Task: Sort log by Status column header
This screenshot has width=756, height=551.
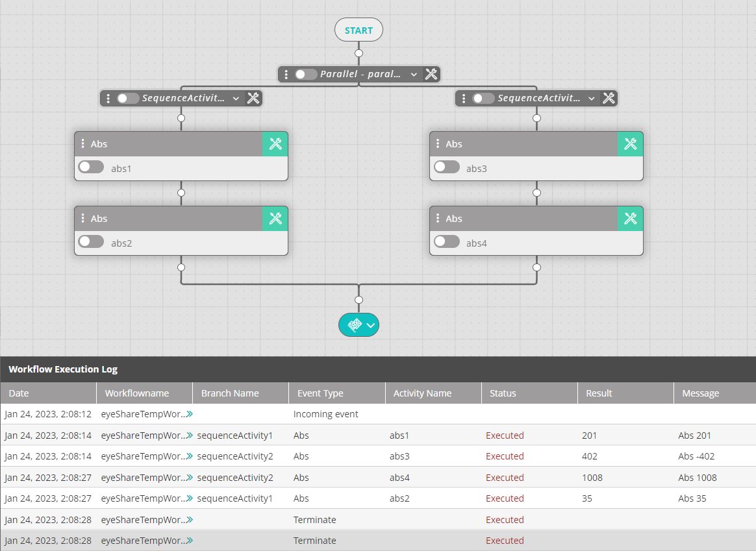Action: 529,393
